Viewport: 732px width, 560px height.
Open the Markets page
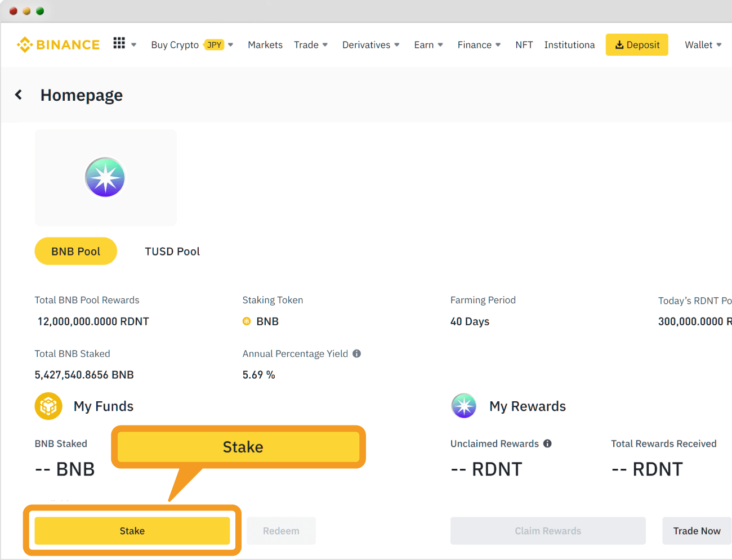coord(265,45)
